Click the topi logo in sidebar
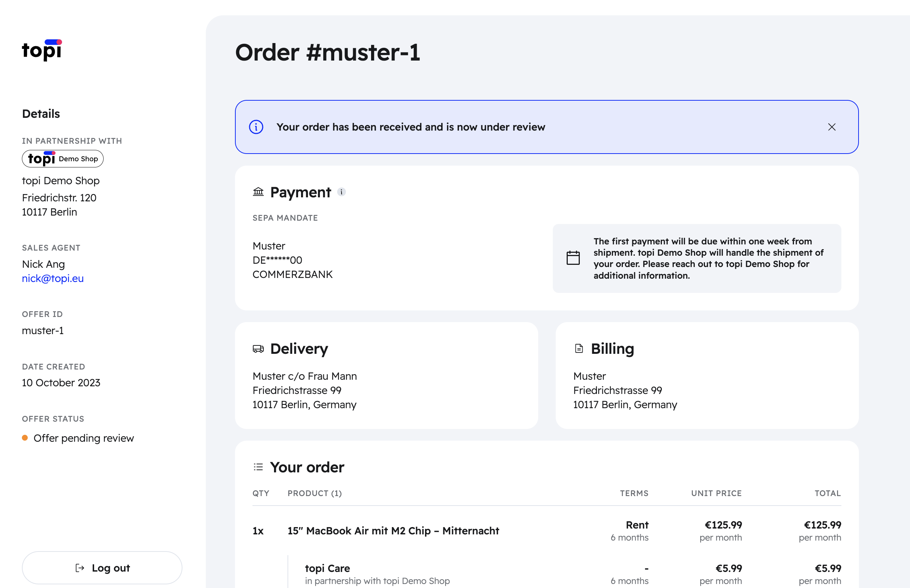 tap(42, 50)
